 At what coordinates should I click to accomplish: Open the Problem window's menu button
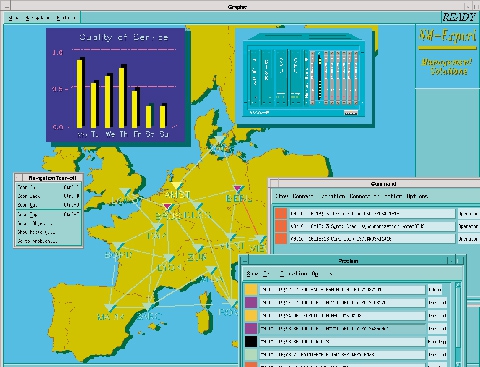point(244,260)
